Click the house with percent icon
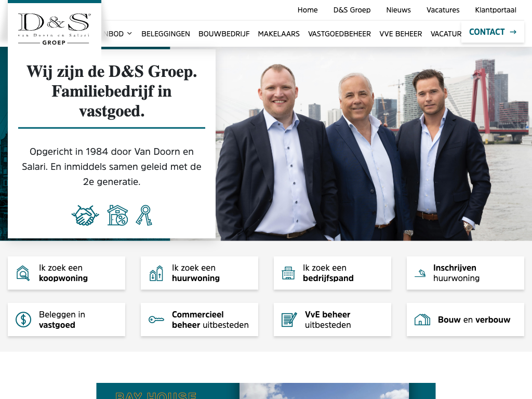The width and height of the screenshot is (532, 399). coord(117,215)
